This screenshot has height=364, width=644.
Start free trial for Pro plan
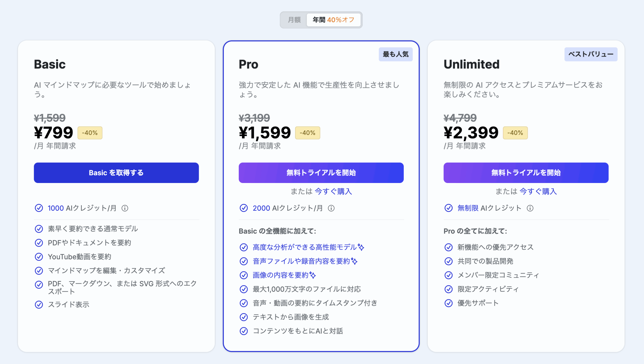(x=321, y=173)
